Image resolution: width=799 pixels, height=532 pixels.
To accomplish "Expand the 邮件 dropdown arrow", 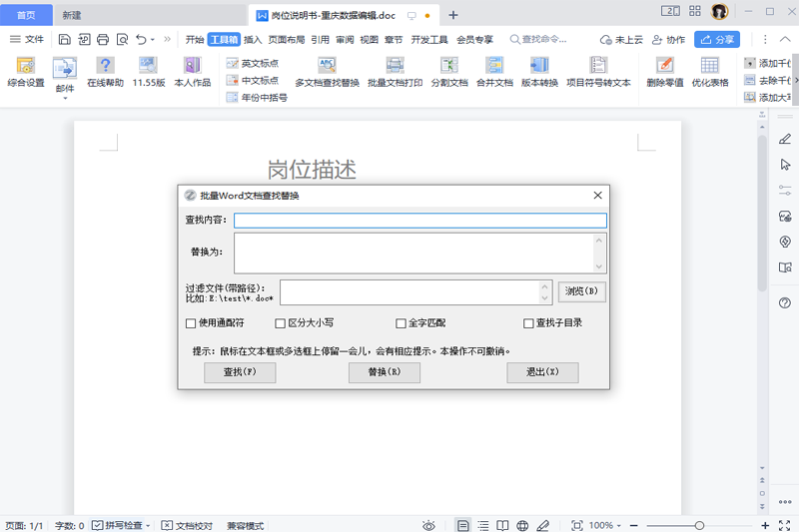I will [65, 99].
